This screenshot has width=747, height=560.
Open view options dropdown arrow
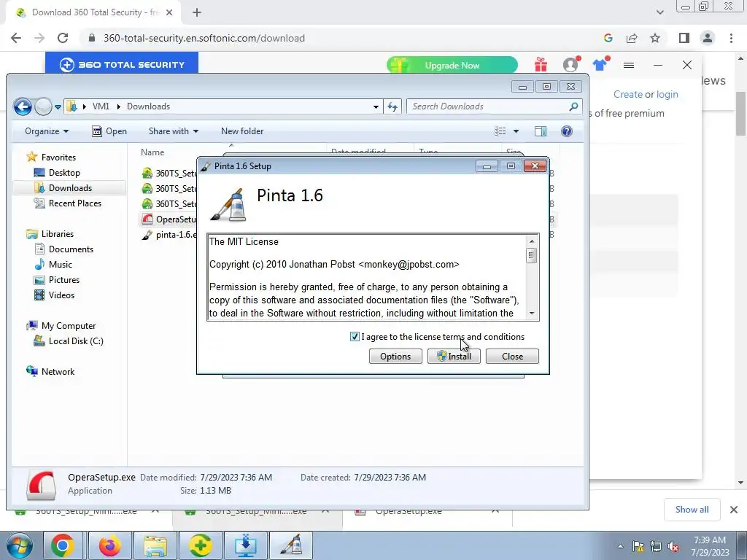pyautogui.click(x=516, y=131)
